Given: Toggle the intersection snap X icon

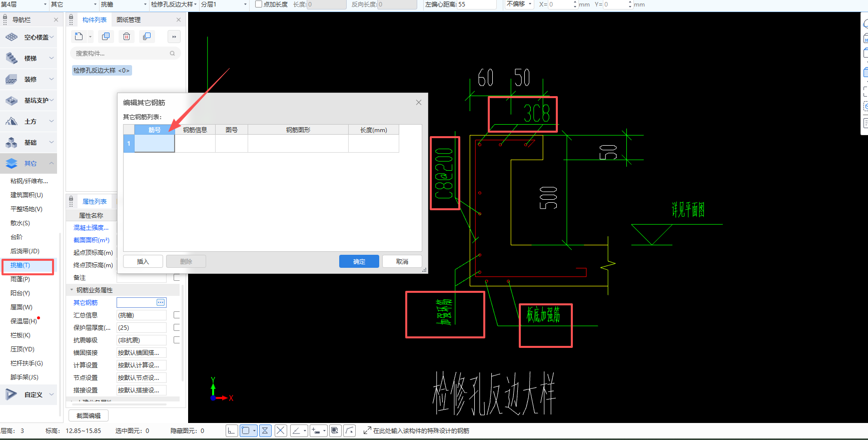Looking at the screenshot, I should tap(281, 430).
